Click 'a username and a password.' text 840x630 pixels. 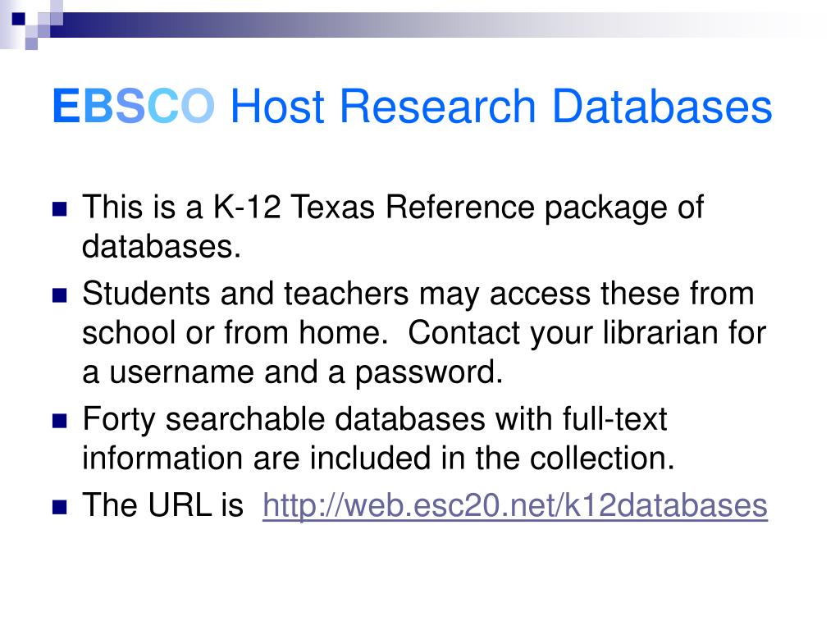[x=293, y=372]
